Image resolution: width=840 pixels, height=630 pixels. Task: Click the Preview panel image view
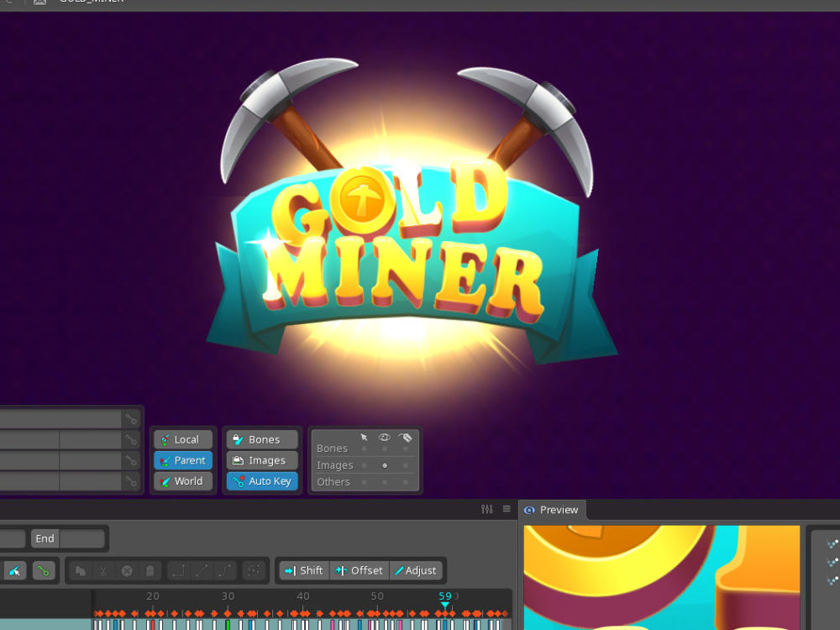tap(662, 578)
